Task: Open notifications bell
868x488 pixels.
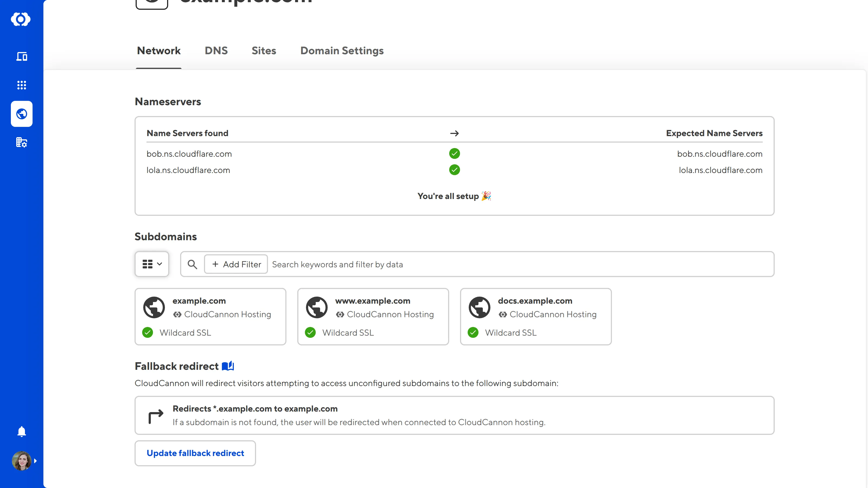Action: click(x=22, y=431)
